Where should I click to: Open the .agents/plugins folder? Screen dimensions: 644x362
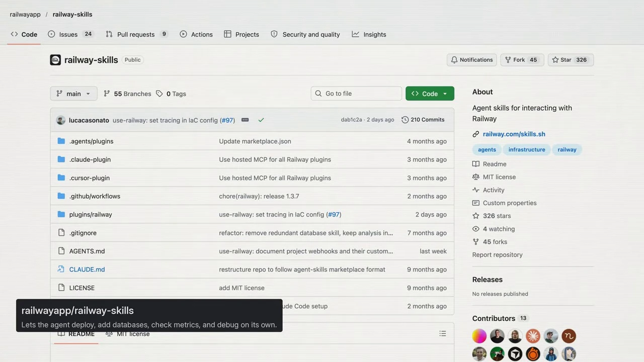[x=91, y=141]
